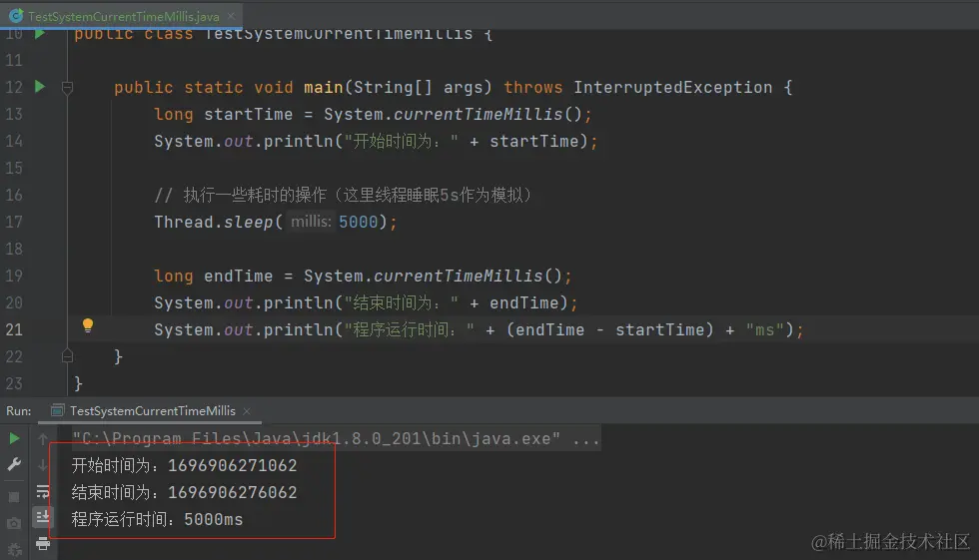The height and width of the screenshot is (560, 979).
Task: Rerun the program with the green play icon
Action: point(14,438)
